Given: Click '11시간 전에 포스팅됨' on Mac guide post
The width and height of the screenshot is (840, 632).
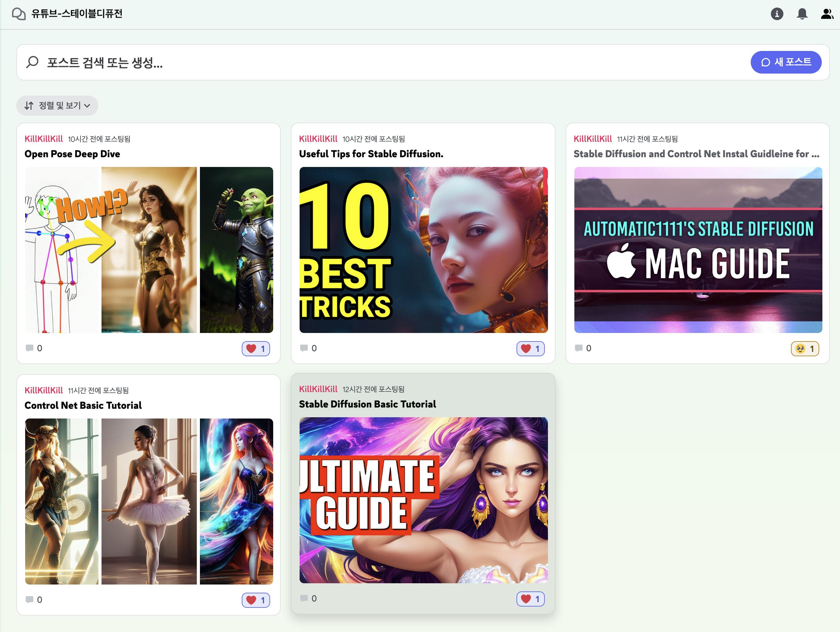Looking at the screenshot, I should click(x=648, y=139).
